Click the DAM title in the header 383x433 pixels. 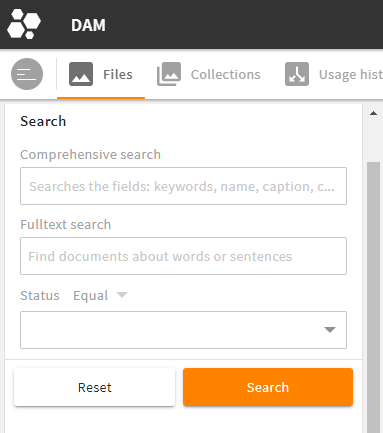point(88,25)
